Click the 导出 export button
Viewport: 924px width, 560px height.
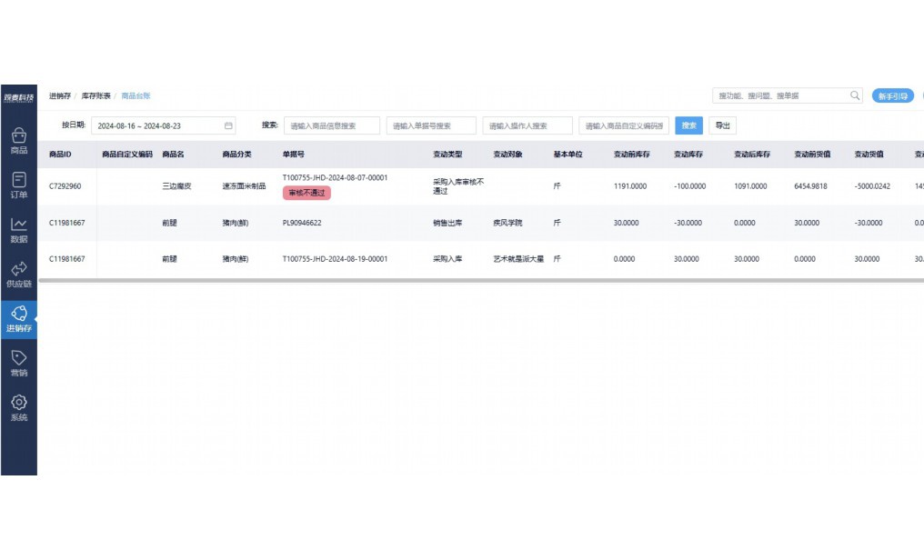(x=722, y=125)
